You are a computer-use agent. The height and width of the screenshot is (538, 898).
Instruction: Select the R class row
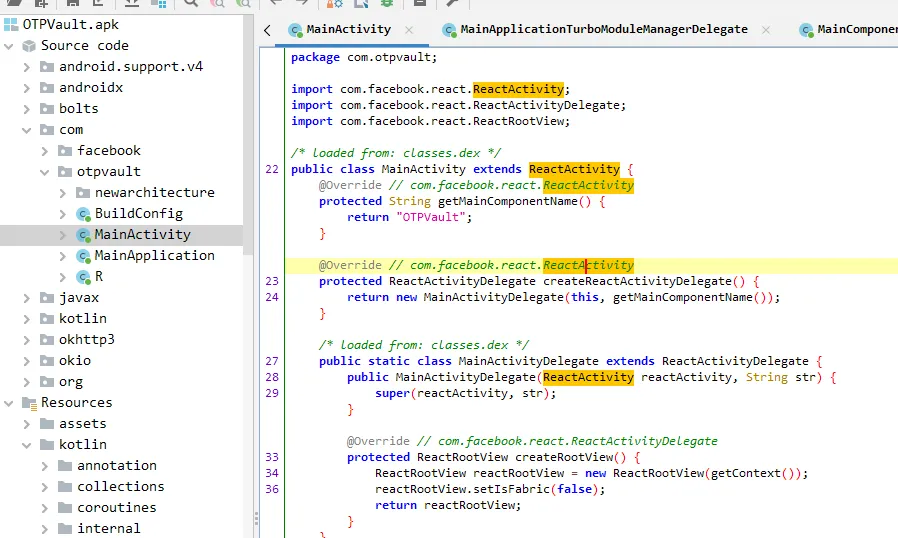(121, 277)
